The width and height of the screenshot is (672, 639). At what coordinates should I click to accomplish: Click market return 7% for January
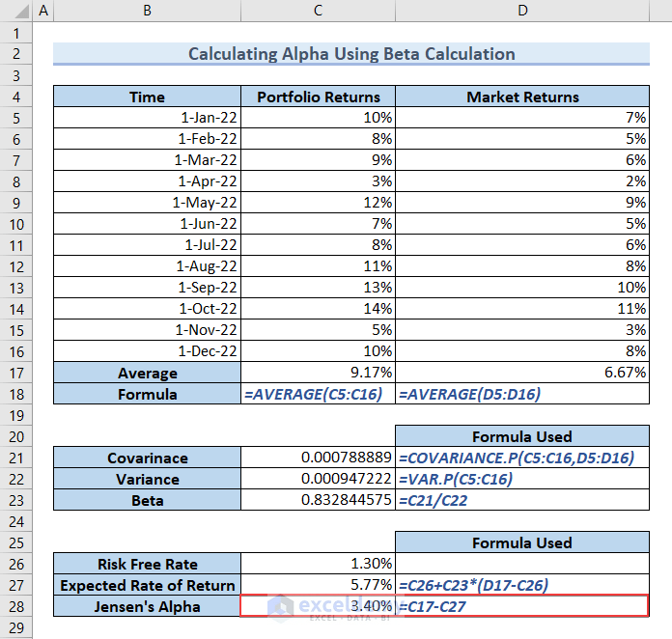(x=522, y=118)
